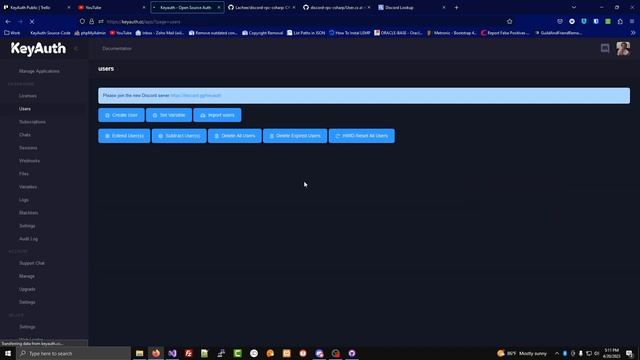Open the Firefox extensions puzzle icon
The image size is (640, 360).
620,22
